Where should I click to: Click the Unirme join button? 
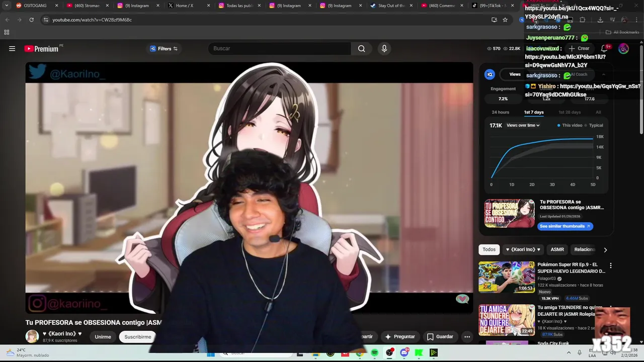click(x=103, y=337)
